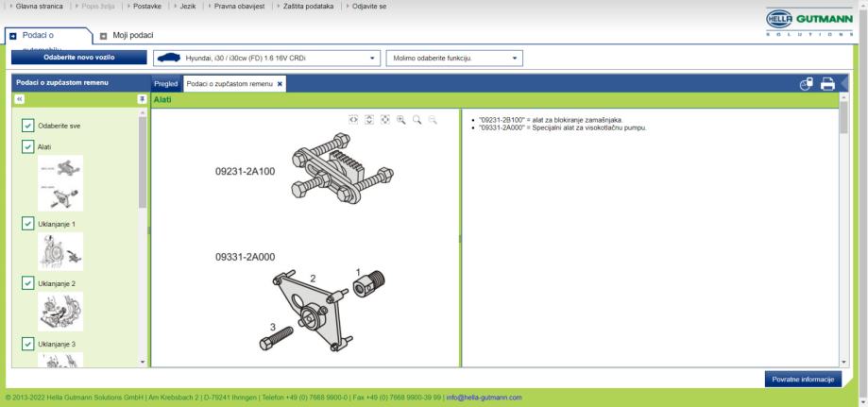Open Pravna obavijest link

239,7
